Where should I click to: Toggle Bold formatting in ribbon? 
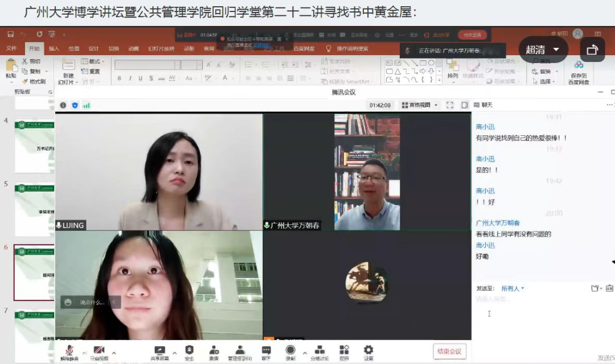119,78
